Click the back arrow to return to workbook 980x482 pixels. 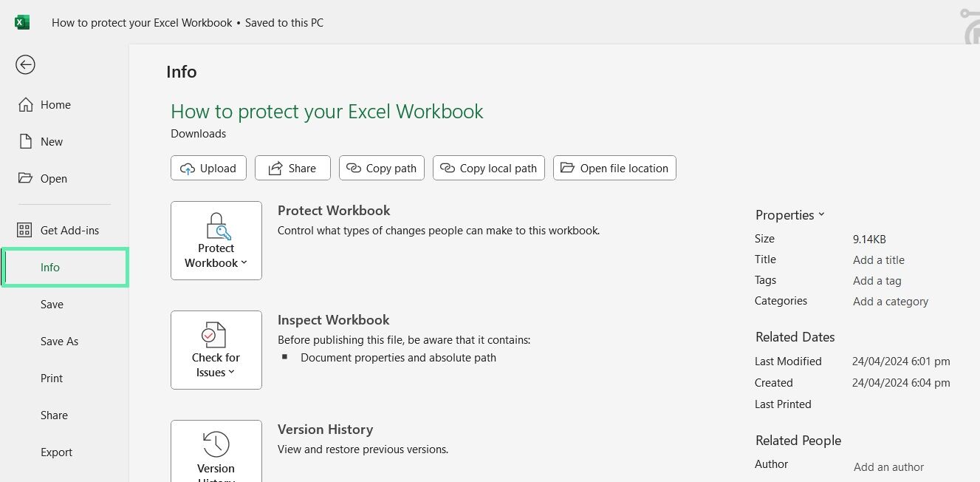(x=25, y=65)
